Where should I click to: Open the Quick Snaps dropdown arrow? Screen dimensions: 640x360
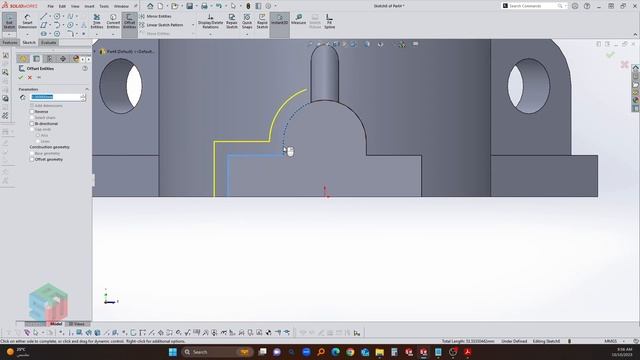(x=247, y=34)
